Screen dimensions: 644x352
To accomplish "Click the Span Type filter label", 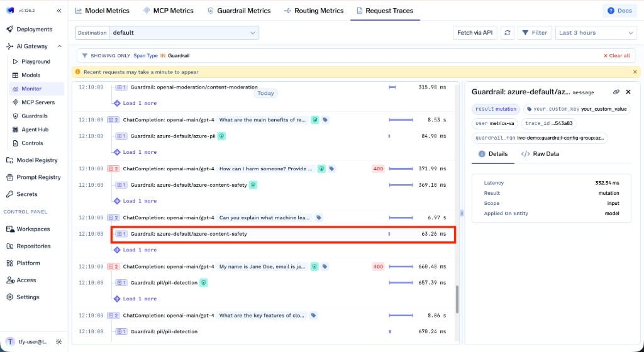I will [145, 56].
